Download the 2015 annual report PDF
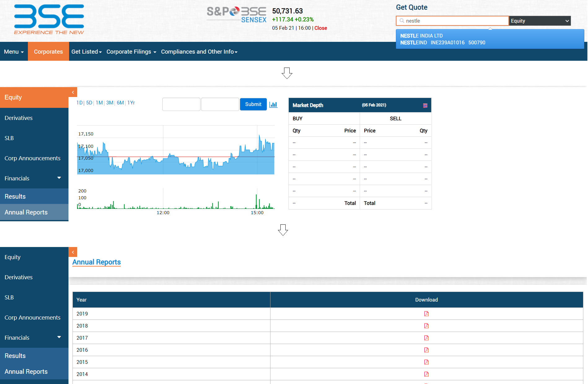This screenshot has height=384, width=588. pos(427,362)
